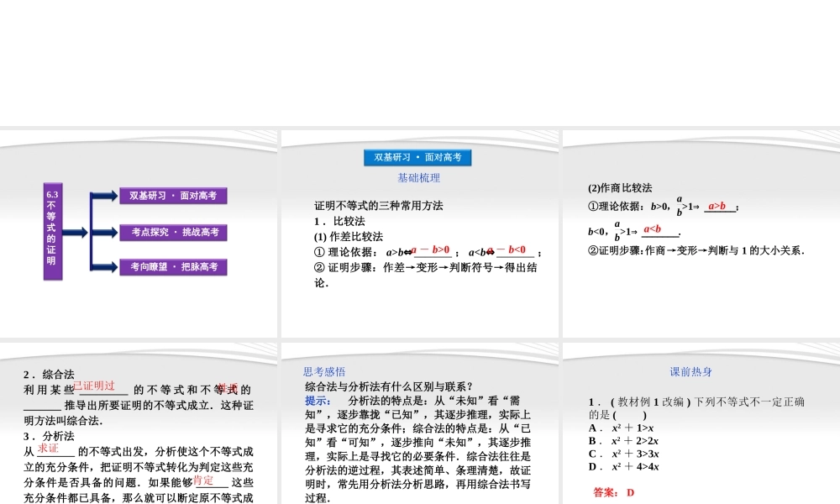Image resolution: width=840 pixels, height=504 pixels.
Task: Click the 课前热身 heading
Action: 690,372
